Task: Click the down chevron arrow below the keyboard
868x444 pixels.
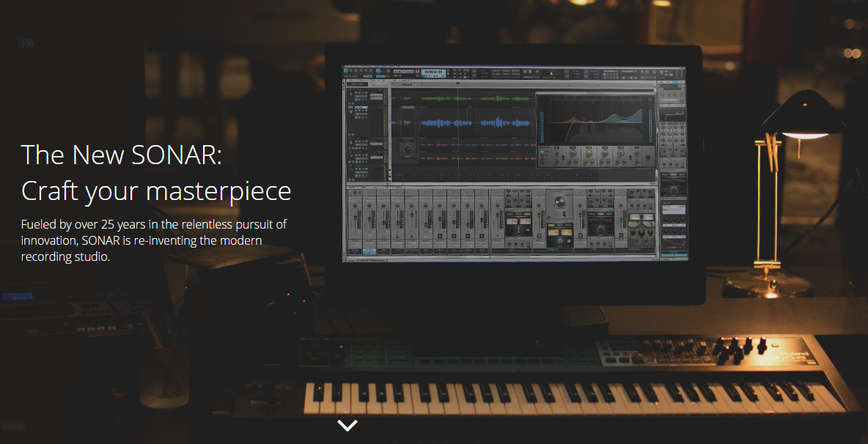Action: pyautogui.click(x=347, y=425)
